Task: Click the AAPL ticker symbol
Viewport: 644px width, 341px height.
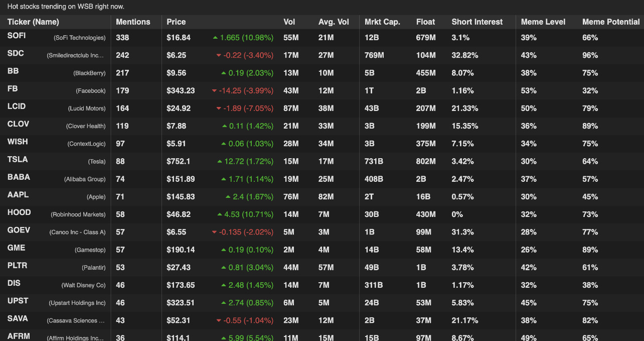Action: coord(18,195)
